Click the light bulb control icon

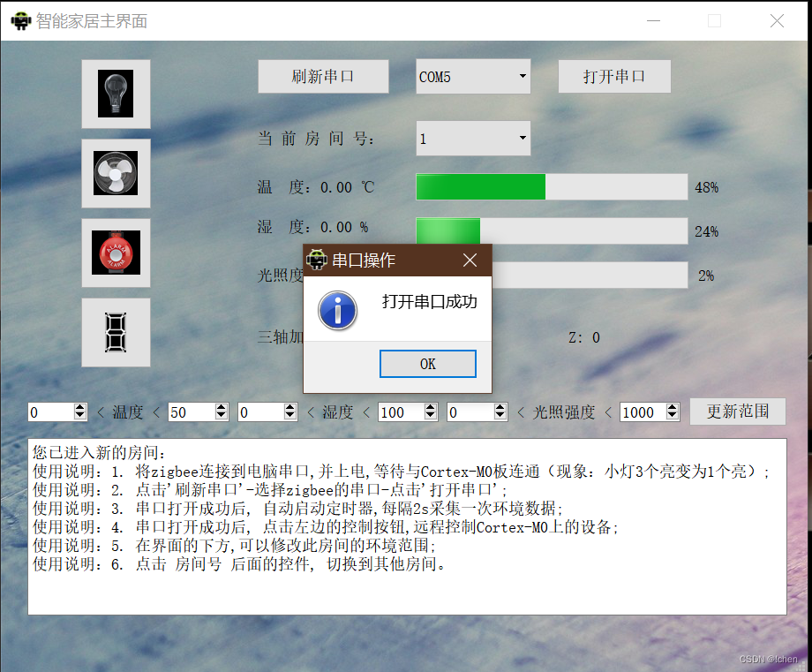pyautogui.click(x=116, y=94)
